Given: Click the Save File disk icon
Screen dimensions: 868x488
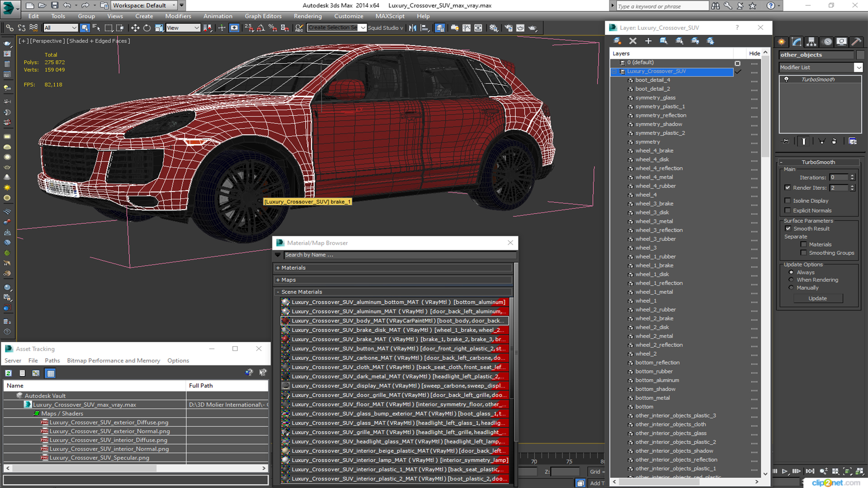Looking at the screenshot, I should (x=54, y=5).
